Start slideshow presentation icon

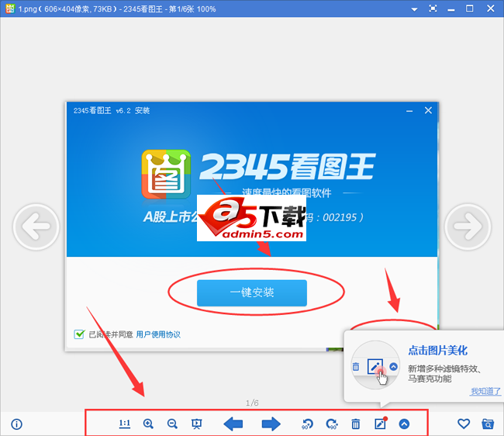(x=196, y=424)
